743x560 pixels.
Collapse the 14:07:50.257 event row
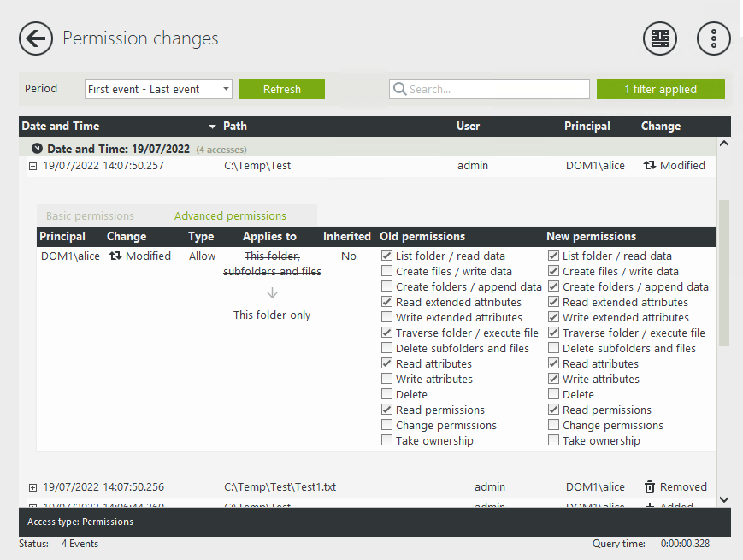pos(33,166)
